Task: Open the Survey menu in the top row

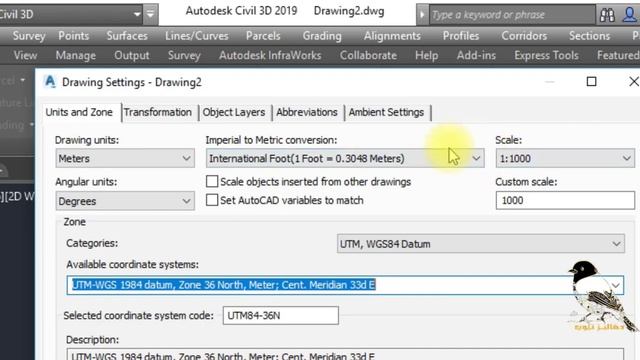Action: [x=29, y=36]
